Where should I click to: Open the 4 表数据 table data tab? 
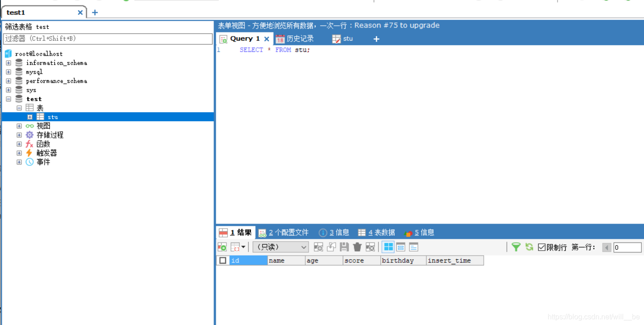(x=376, y=233)
